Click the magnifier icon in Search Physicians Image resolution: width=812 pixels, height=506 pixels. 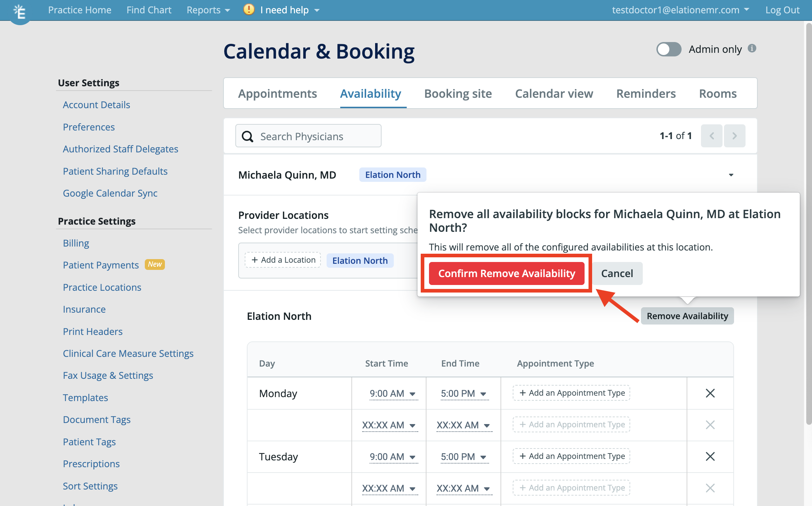click(x=248, y=136)
